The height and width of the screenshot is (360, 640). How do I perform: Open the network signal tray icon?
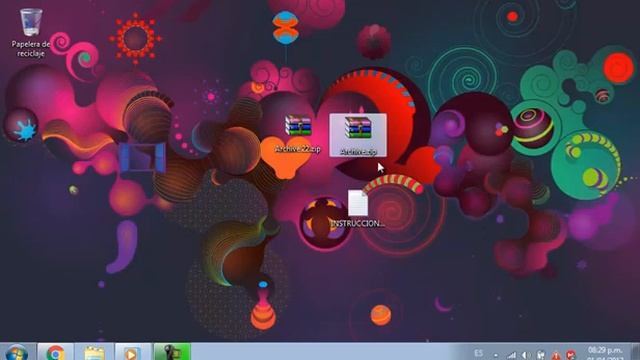pos(511,356)
